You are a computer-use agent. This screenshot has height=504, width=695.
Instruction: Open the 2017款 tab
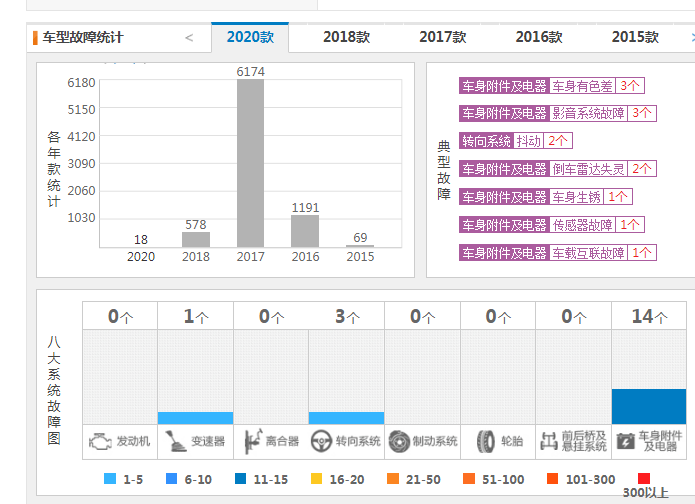442,37
